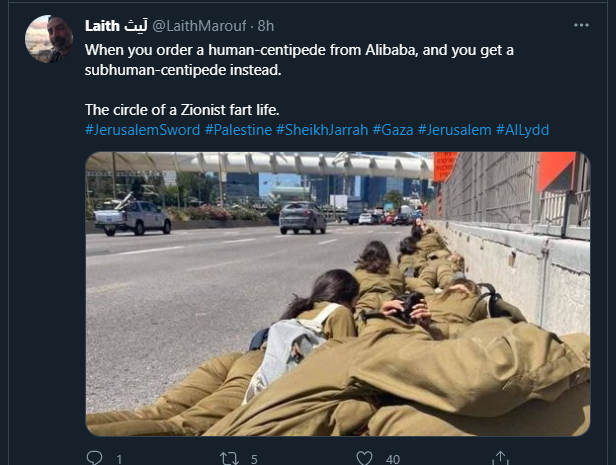616x465 pixels.
Task: Like the tweet with heart icon
Action: (364, 458)
